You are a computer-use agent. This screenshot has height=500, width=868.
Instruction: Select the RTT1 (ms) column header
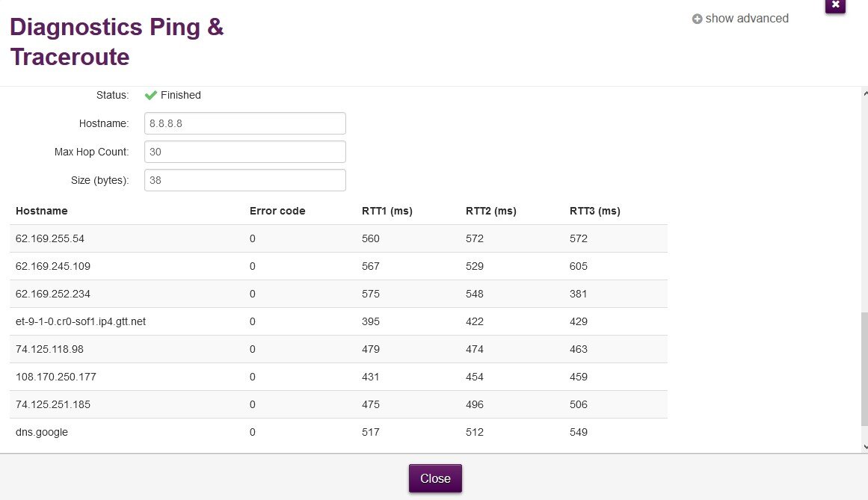387,211
